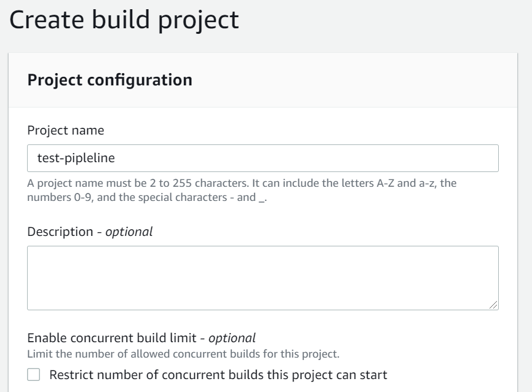Click the "Create build project" page title
Screen dimensions: 532x392
[124, 20]
